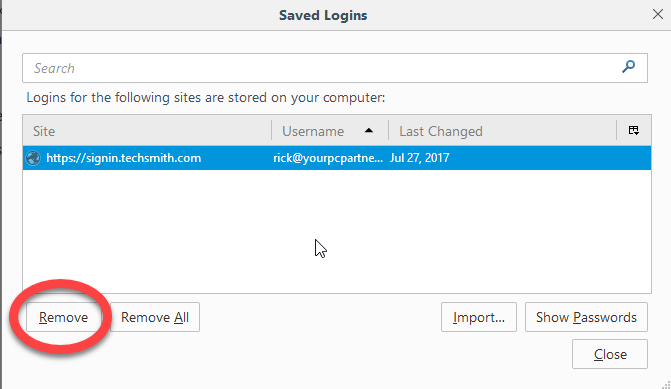Click the globe favicon for techsmith login
This screenshot has width=671, height=389.
33,158
